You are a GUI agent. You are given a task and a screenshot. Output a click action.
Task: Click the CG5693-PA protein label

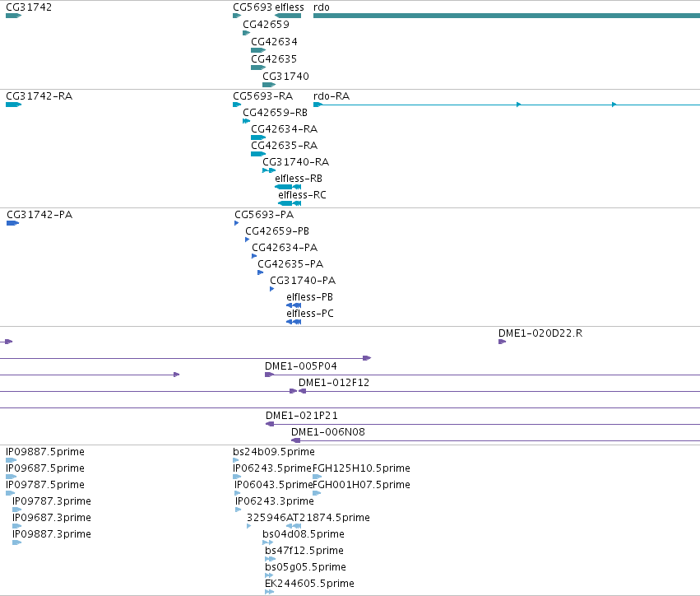point(264,215)
